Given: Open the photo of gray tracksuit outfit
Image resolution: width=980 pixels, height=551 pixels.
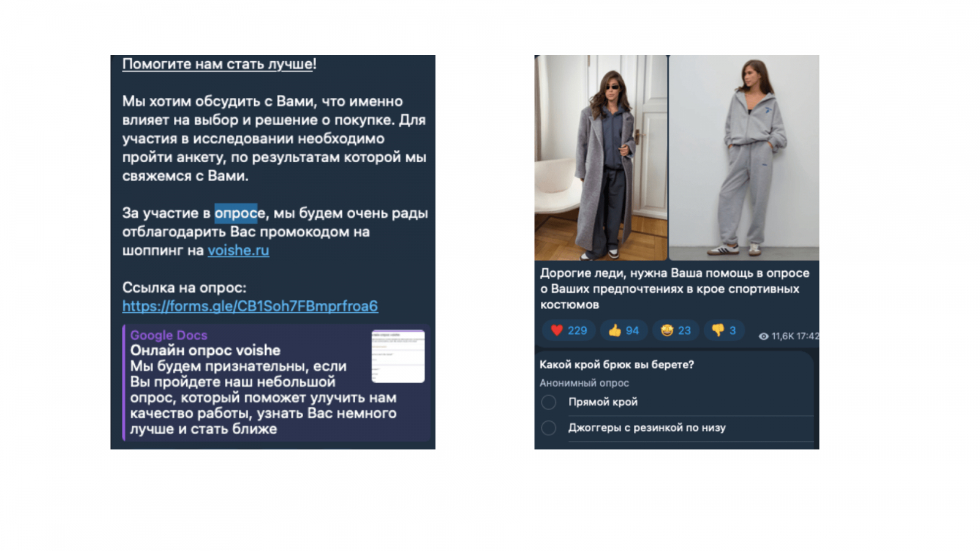Looking at the screenshot, I should [x=744, y=158].
